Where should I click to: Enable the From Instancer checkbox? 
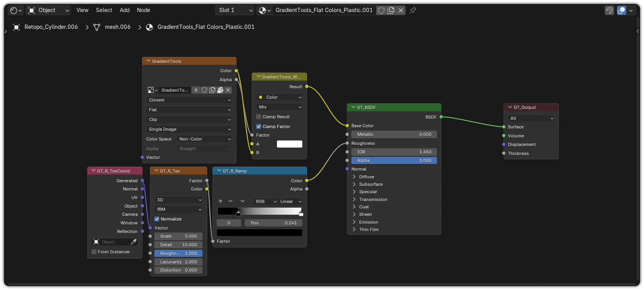pyautogui.click(x=94, y=252)
